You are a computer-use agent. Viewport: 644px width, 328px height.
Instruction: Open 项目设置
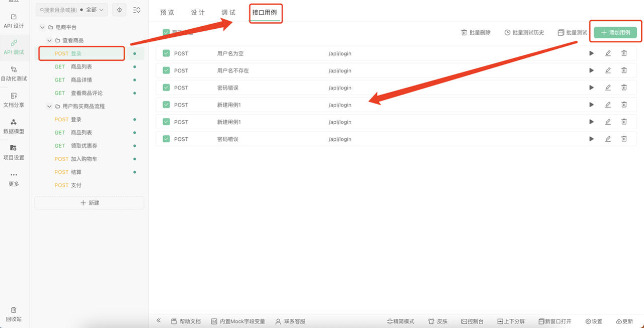(x=14, y=152)
